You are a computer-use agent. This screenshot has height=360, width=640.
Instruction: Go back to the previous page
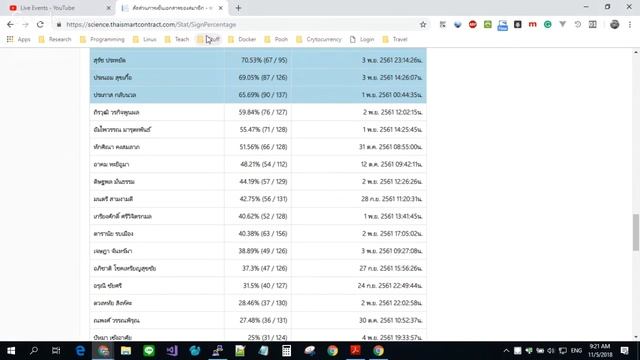[10, 24]
